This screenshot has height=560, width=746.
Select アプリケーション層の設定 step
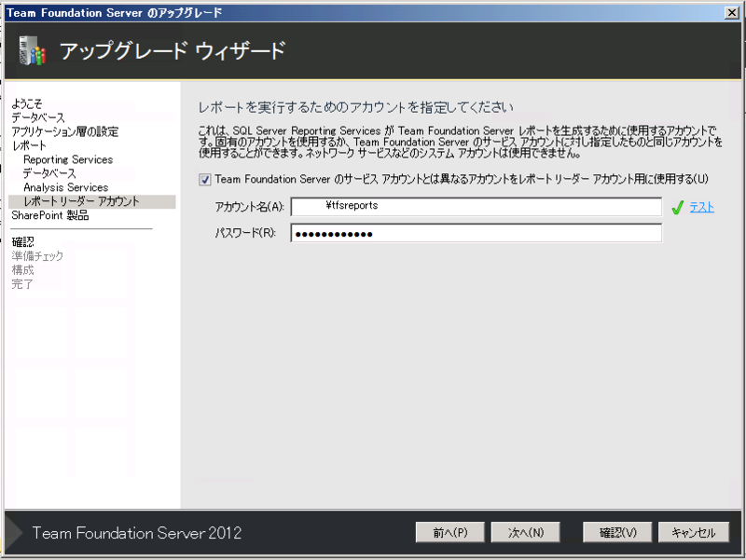[x=64, y=131]
